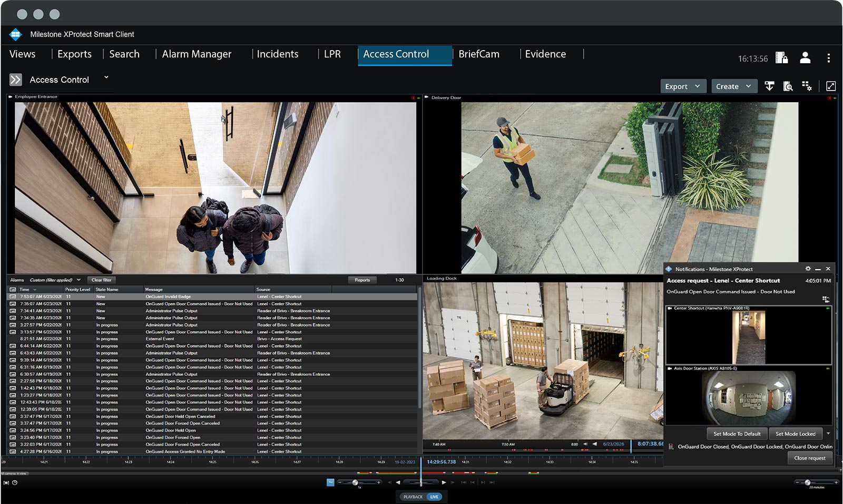Select the OnGuard Invalid Badge alarm message
Viewport: 843px width, 504px height.
tap(168, 297)
